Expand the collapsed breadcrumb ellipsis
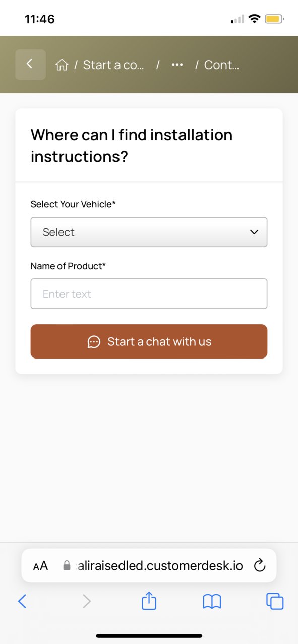Viewport: 298px width, 644px height. click(x=177, y=65)
